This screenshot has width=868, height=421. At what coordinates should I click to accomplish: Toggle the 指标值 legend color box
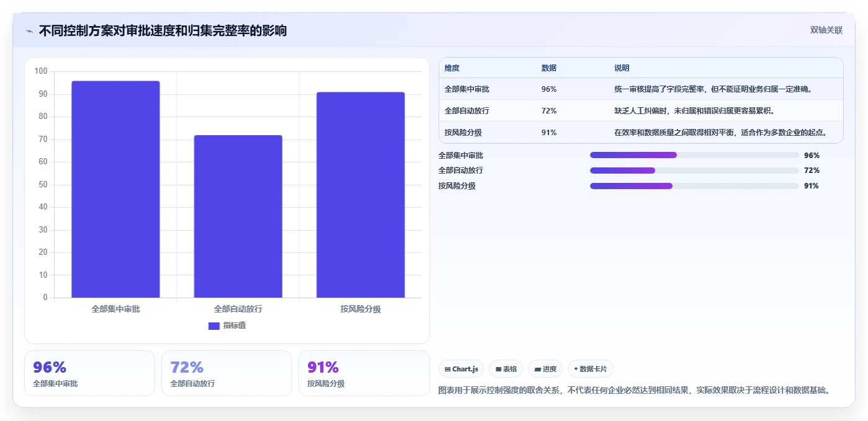(213, 326)
